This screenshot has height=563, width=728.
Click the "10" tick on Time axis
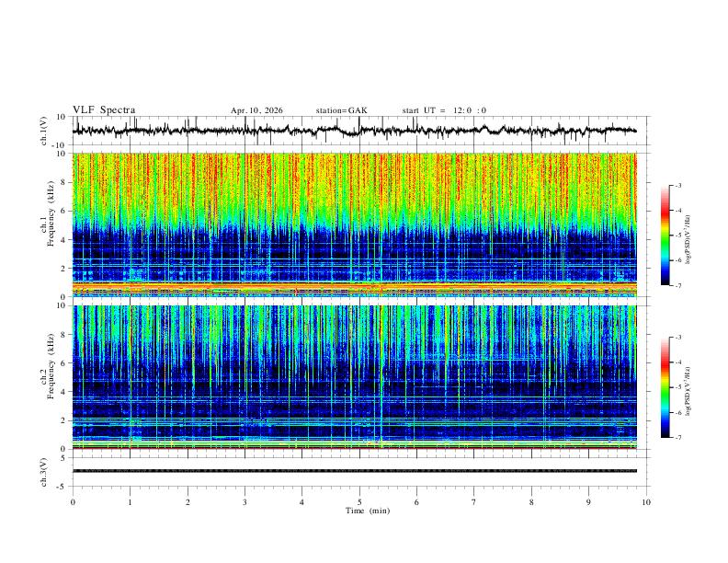pos(646,502)
